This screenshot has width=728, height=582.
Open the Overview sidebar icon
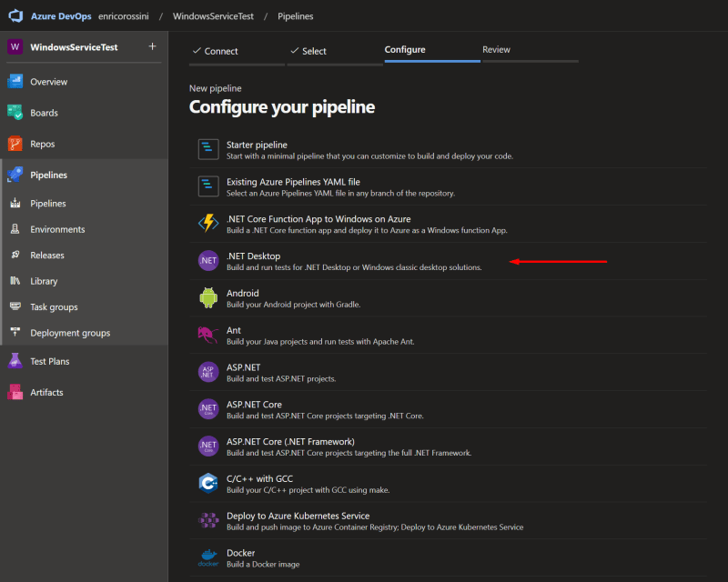pyautogui.click(x=15, y=82)
